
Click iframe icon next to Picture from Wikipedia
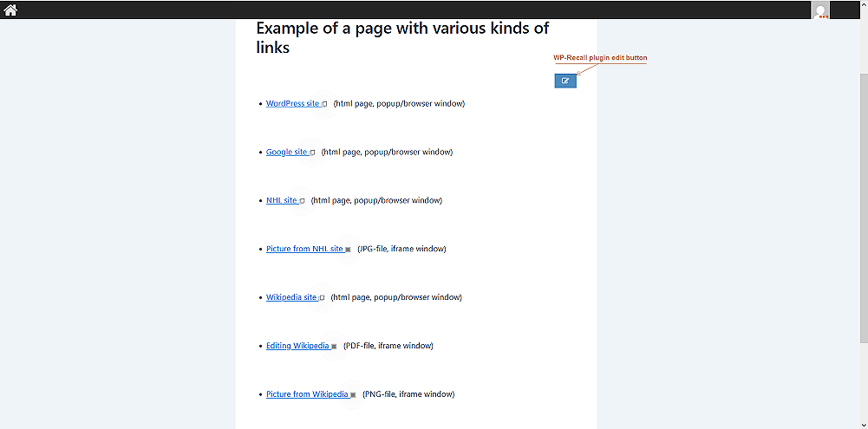tap(353, 394)
